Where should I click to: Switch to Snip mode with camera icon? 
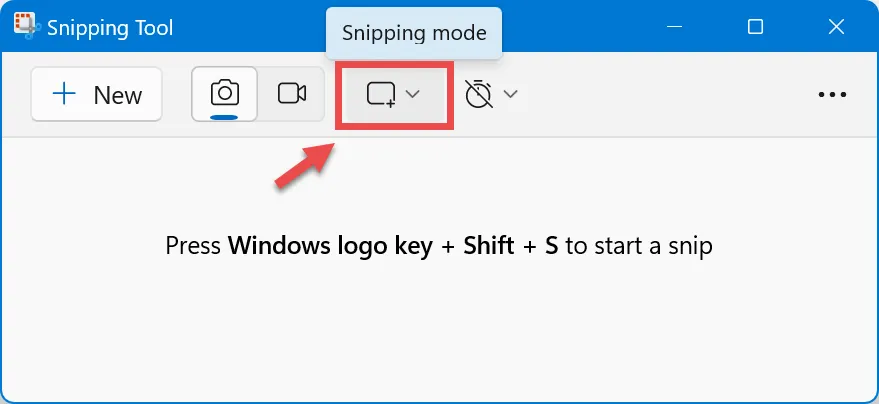point(224,94)
